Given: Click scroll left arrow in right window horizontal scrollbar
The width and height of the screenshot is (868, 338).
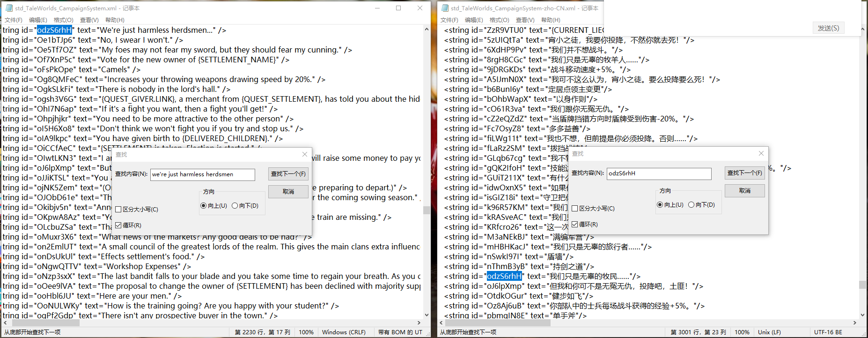Looking at the screenshot, I should coord(441,323).
